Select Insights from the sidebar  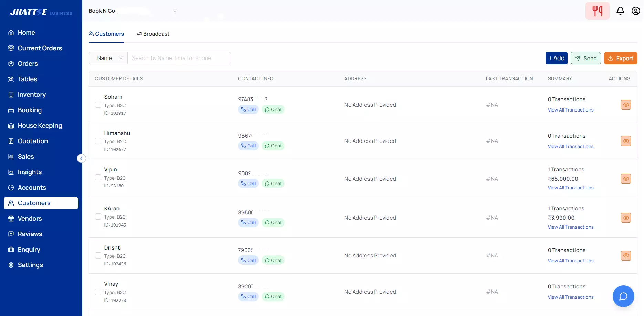coord(30,172)
